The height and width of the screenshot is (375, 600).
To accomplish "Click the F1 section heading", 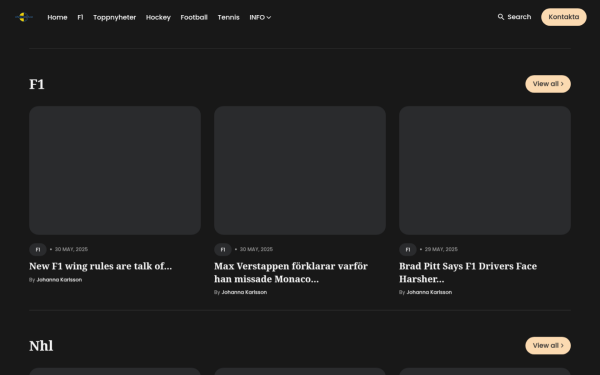I will click(x=37, y=84).
